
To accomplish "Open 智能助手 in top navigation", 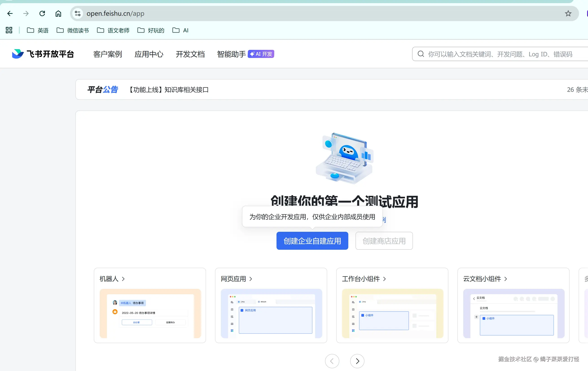I will pyautogui.click(x=231, y=54).
